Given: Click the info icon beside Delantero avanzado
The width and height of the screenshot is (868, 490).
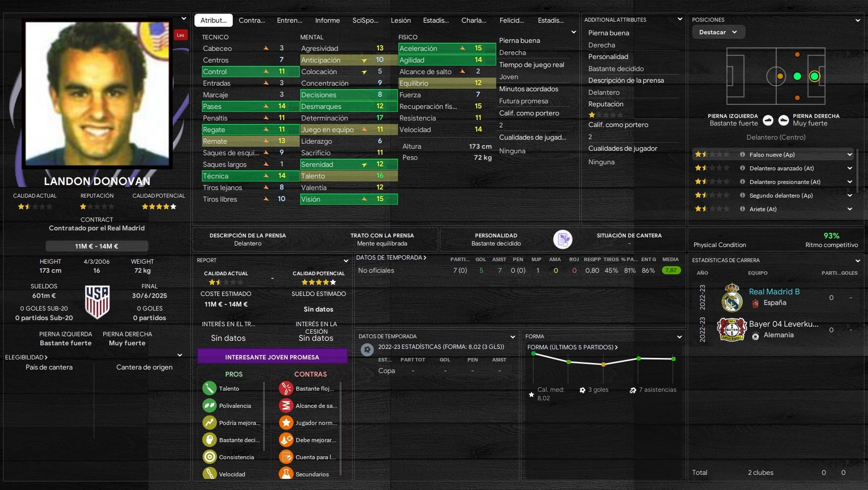Looking at the screenshot, I should pos(743,168).
